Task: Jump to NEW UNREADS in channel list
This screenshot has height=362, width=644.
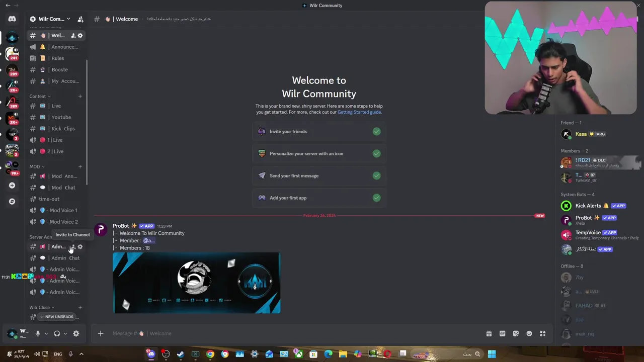Action: [56, 317]
